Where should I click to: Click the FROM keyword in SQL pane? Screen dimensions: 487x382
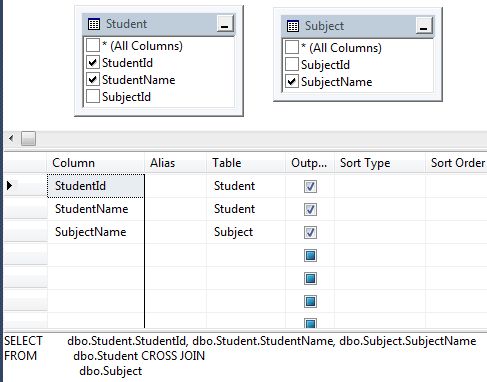(x=21, y=356)
